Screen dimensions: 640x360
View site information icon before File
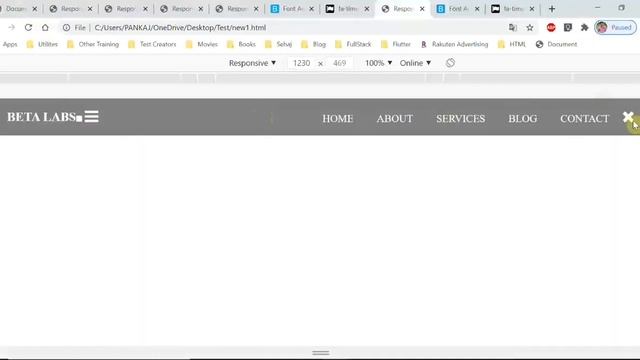pos(66,27)
